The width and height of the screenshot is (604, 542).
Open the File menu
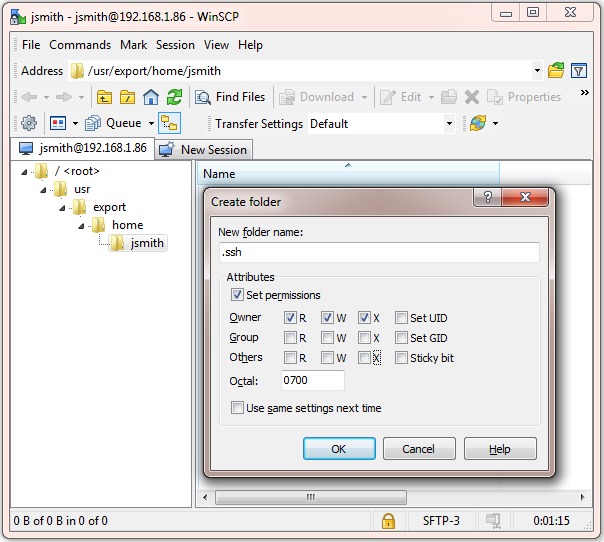[31, 45]
